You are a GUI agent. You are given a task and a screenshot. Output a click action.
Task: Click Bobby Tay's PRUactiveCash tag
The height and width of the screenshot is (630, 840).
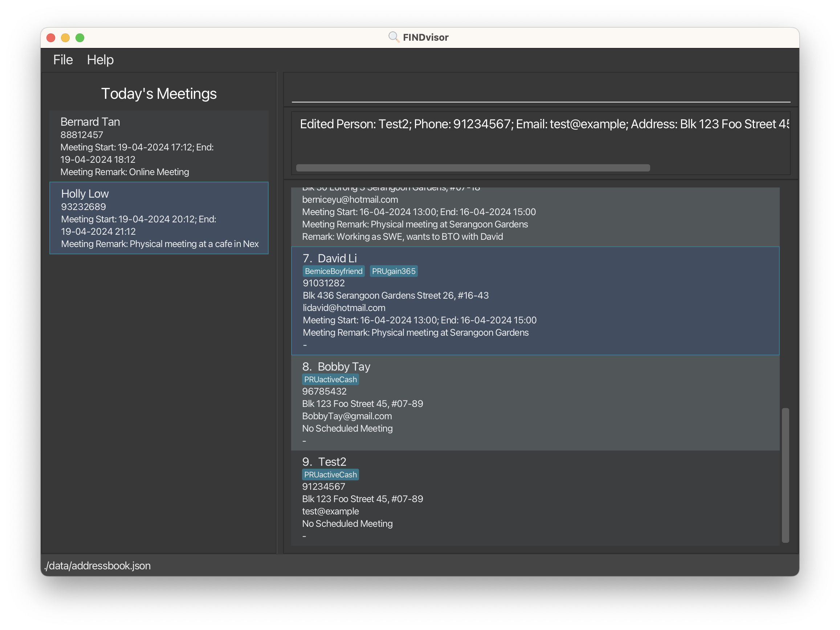[330, 380]
